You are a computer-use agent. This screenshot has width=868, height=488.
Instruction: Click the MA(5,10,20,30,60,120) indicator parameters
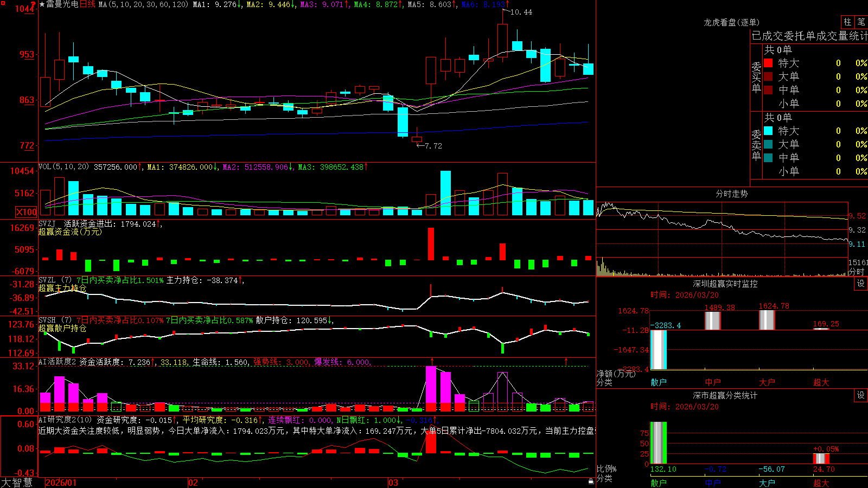pos(143,4)
